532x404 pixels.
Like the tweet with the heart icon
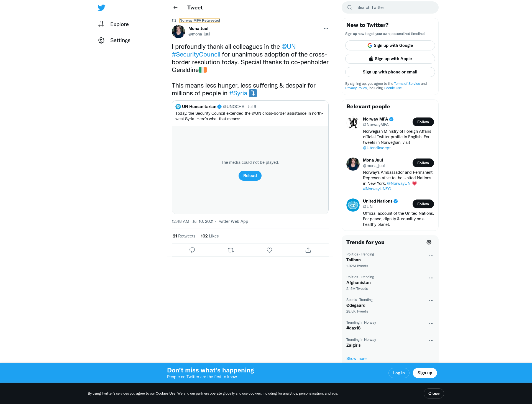pos(269,250)
